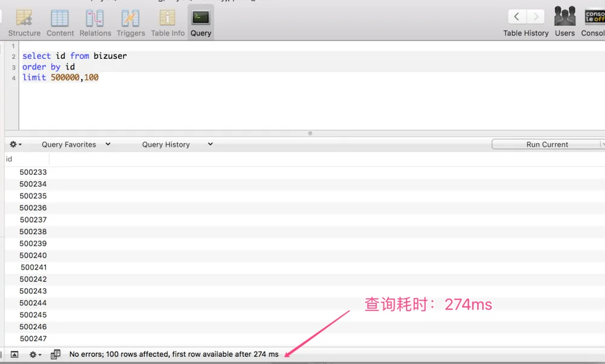The image size is (605, 364).
Task: Expand the Query History dropdown
Action: [177, 145]
